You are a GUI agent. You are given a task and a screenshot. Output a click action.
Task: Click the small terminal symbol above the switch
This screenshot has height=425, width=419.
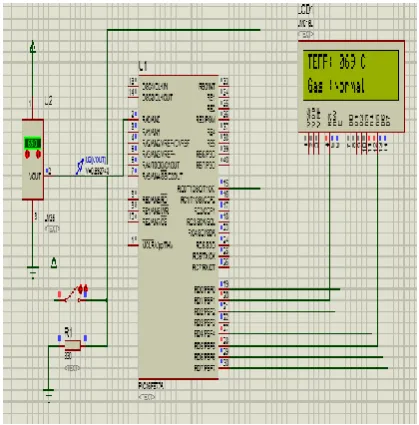point(54,263)
